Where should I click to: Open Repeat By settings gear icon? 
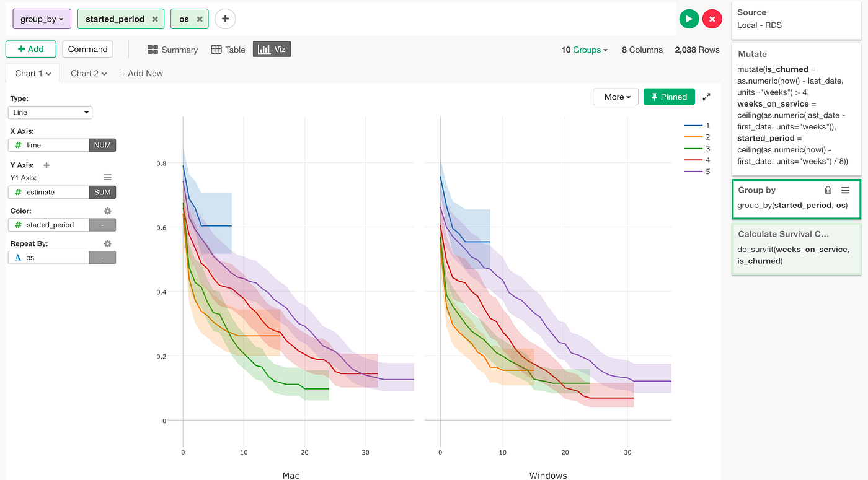pos(107,243)
